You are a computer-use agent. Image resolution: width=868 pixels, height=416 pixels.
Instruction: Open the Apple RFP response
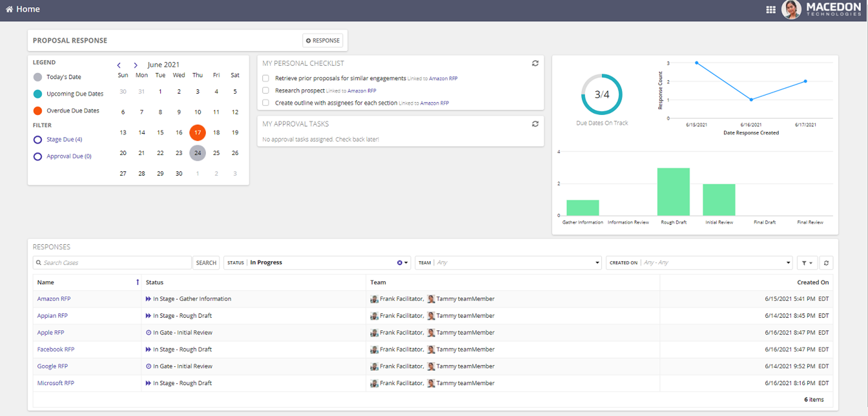[x=51, y=332]
